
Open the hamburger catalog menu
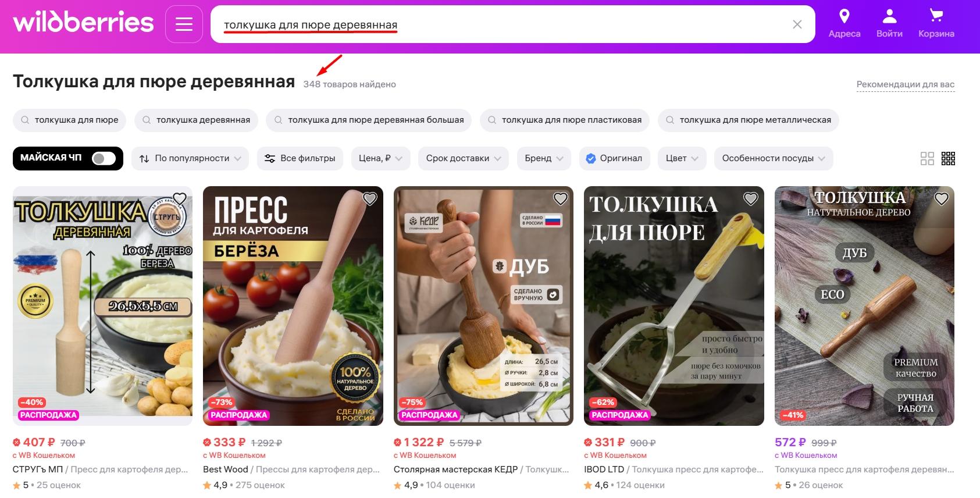pos(184,24)
